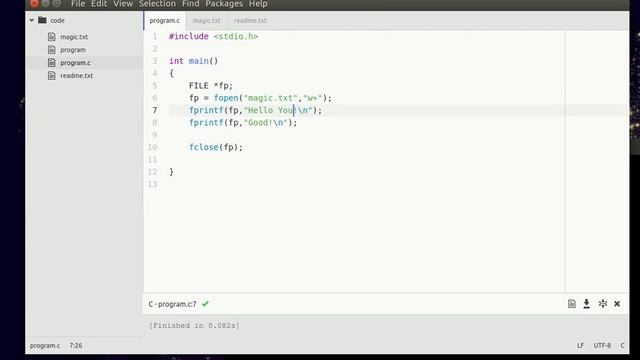Click the readme.txt file icon

[51, 76]
